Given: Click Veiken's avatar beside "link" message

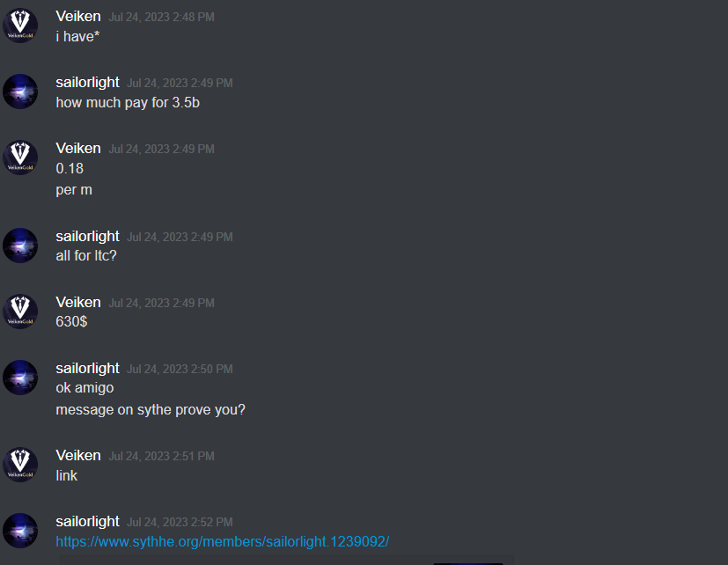Looking at the screenshot, I should 20,465.
